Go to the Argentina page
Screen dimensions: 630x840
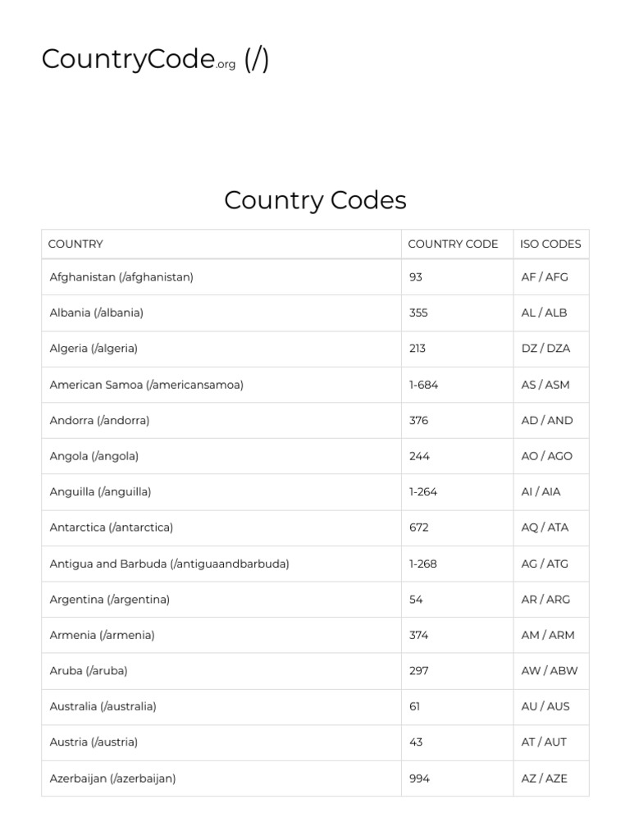[x=109, y=600]
